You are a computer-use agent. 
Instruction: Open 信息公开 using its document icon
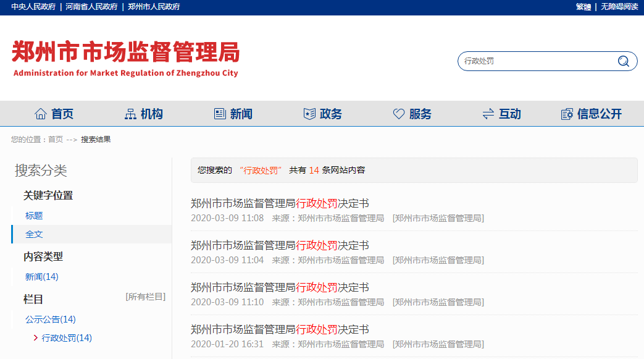pos(566,113)
